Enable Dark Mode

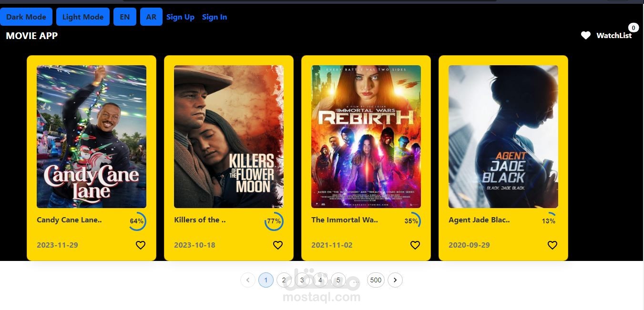tap(26, 17)
